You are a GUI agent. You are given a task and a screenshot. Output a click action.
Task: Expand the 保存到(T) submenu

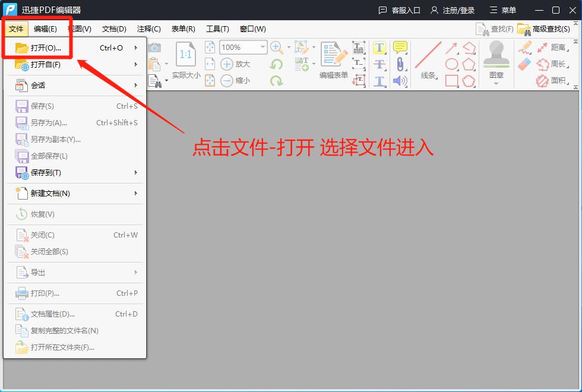pyautogui.click(x=45, y=172)
